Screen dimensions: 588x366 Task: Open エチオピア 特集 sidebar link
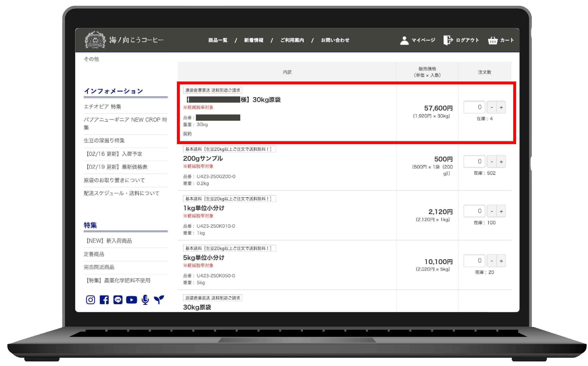coord(102,107)
